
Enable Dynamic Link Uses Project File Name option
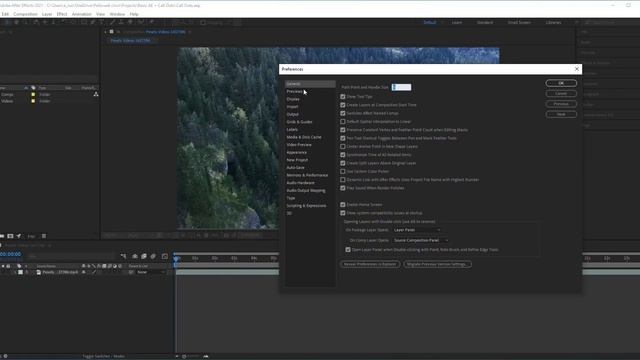coord(343,180)
